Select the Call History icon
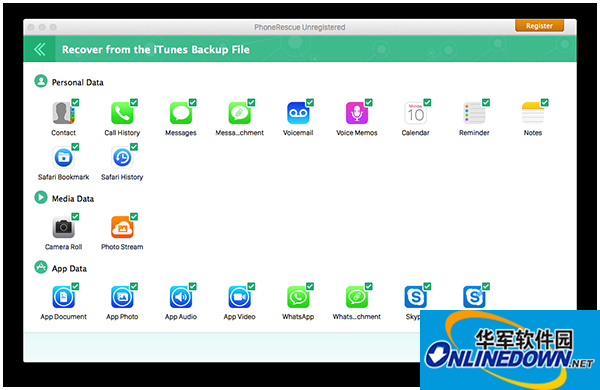This screenshot has height=390, width=600. tap(122, 113)
